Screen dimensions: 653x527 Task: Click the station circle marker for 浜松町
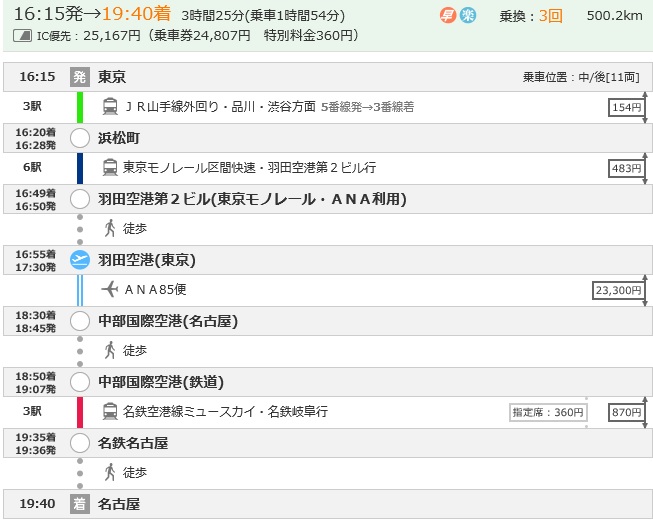80,138
